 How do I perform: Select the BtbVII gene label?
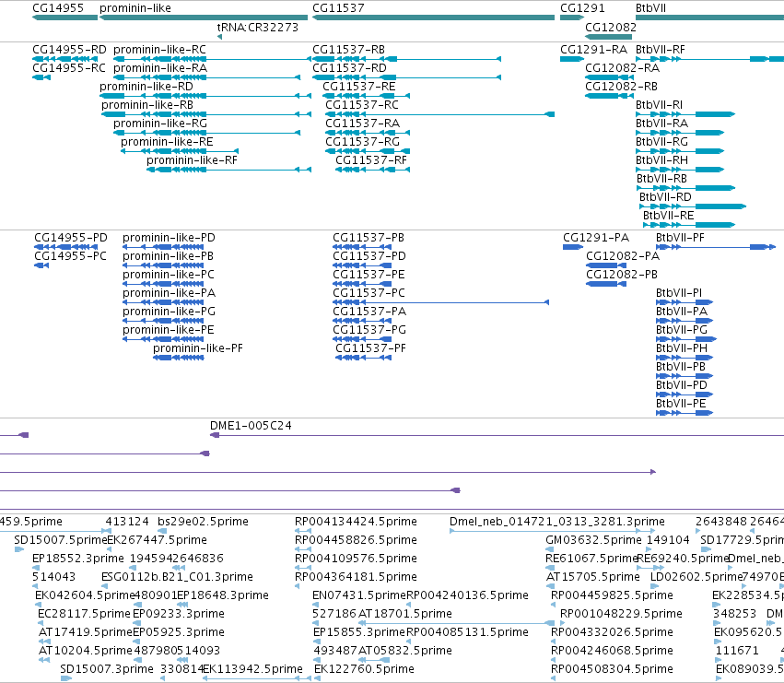pos(650,8)
